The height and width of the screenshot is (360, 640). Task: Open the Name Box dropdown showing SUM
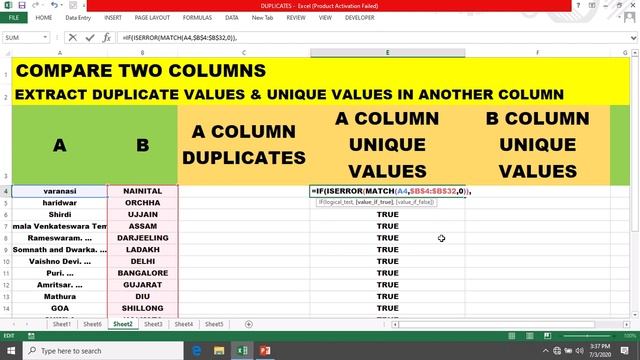tap(45, 38)
